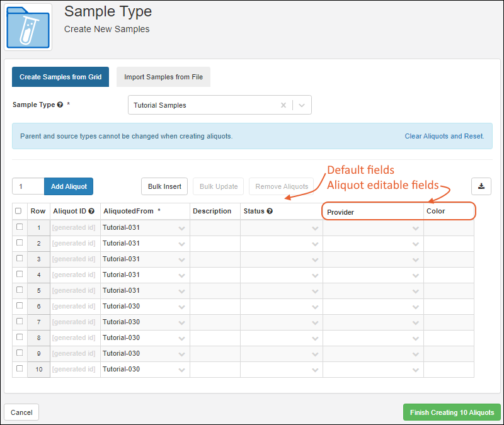
Task: Click the Status column help icon
Action: click(x=270, y=212)
